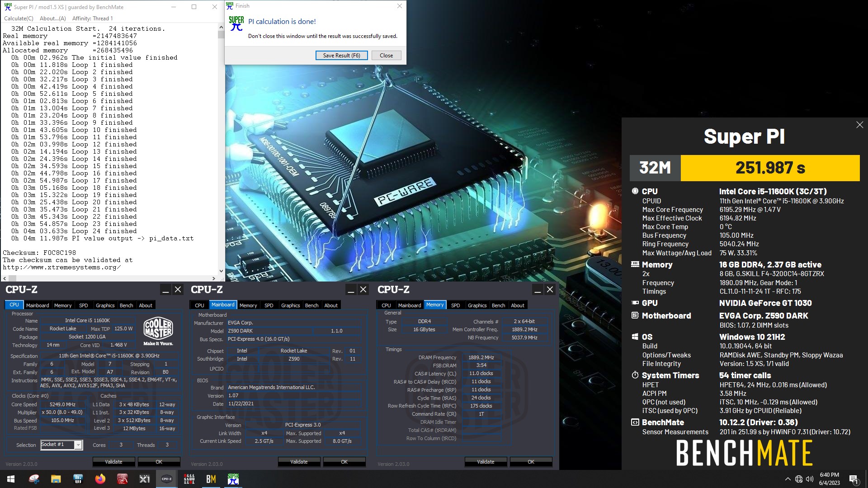Click OK in the Memory window
The image size is (868, 488).
531,462
